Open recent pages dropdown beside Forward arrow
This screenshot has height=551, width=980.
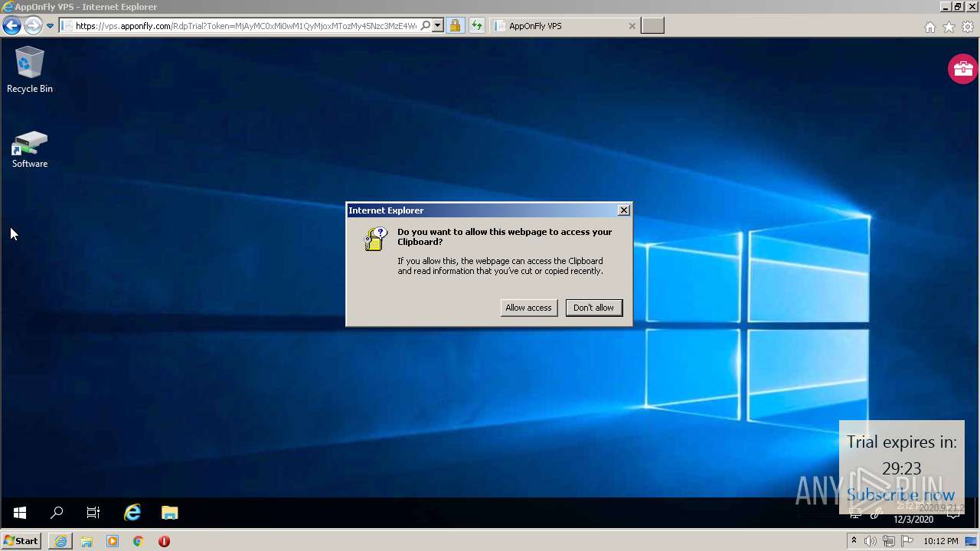tap(50, 26)
